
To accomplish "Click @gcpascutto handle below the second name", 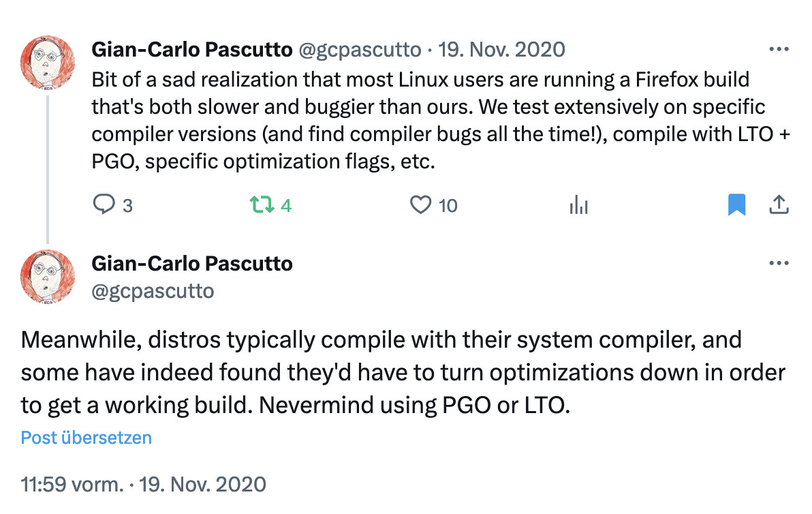I will pyautogui.click(x=153, y=291).
